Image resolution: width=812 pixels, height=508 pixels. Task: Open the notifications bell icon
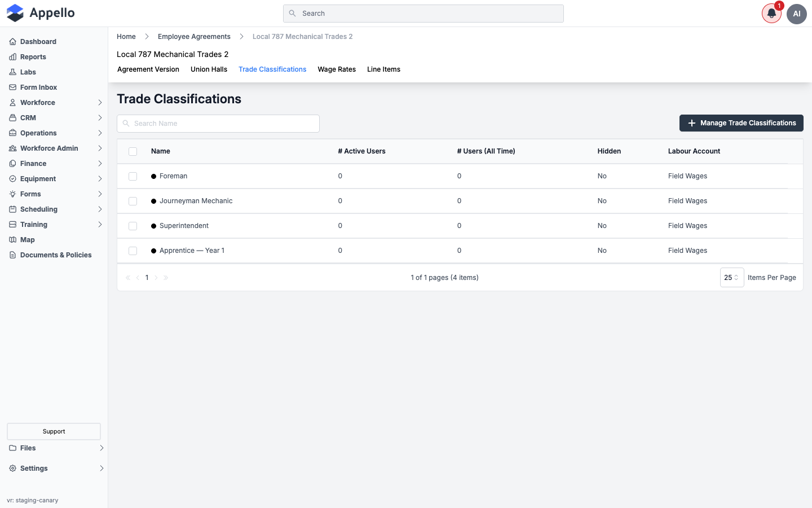click(771, 14)
